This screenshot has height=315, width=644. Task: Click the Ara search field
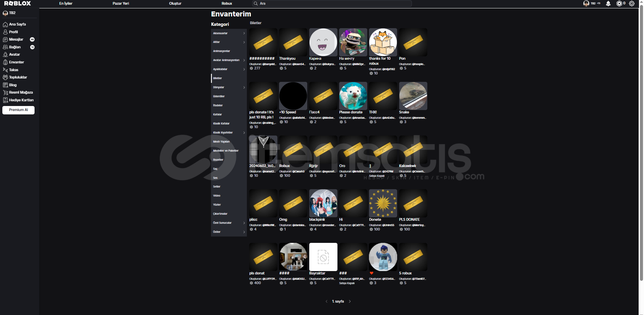pyautogui.click(x=332, y=3)
